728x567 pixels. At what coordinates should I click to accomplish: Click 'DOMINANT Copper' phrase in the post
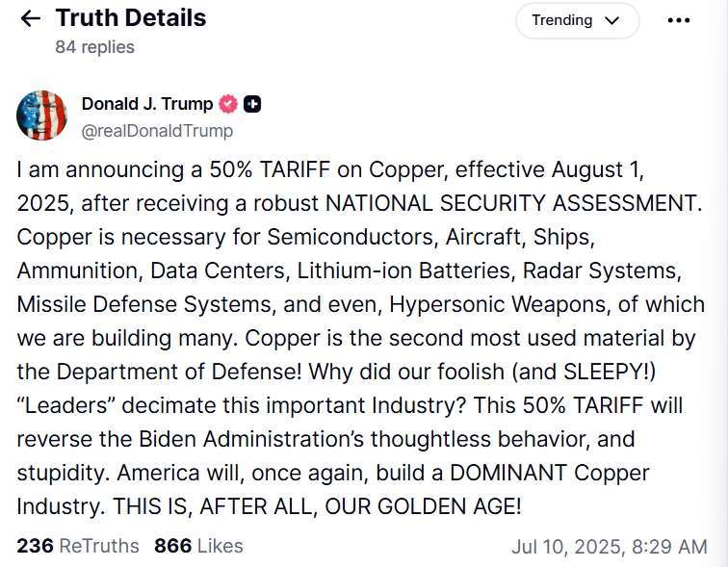[x=549, y=473]
